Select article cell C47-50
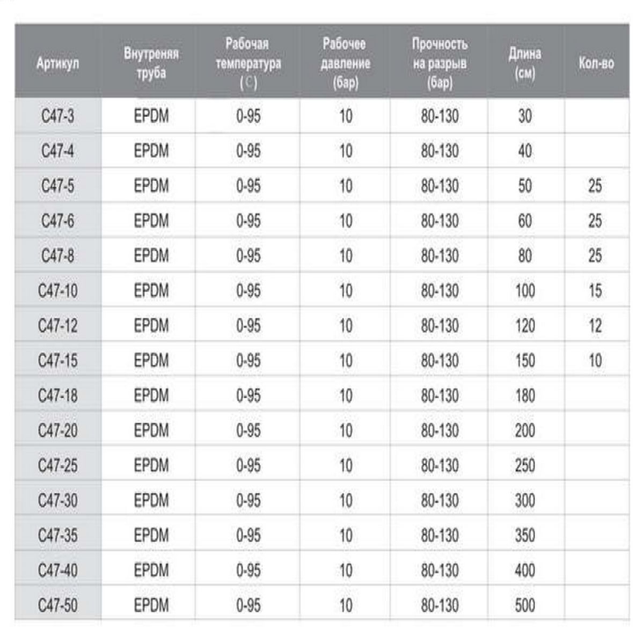This screenshot has width=644, height=644. click(58, 605)
